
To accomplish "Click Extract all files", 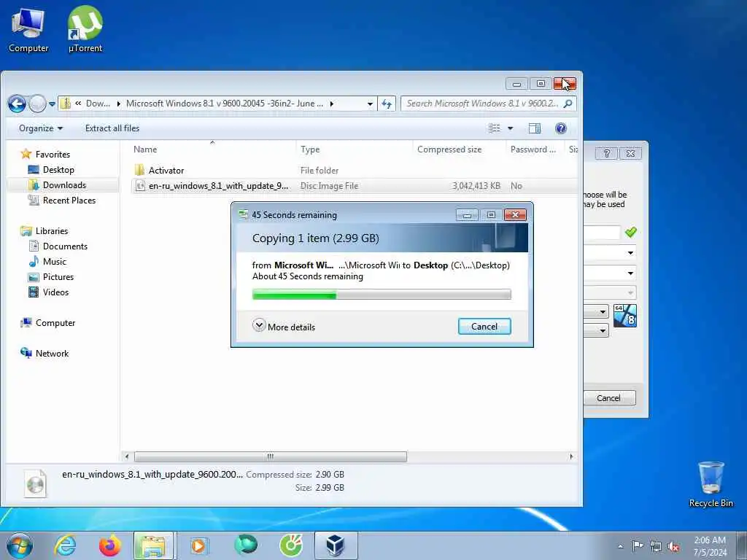I will tap(112, 128).
